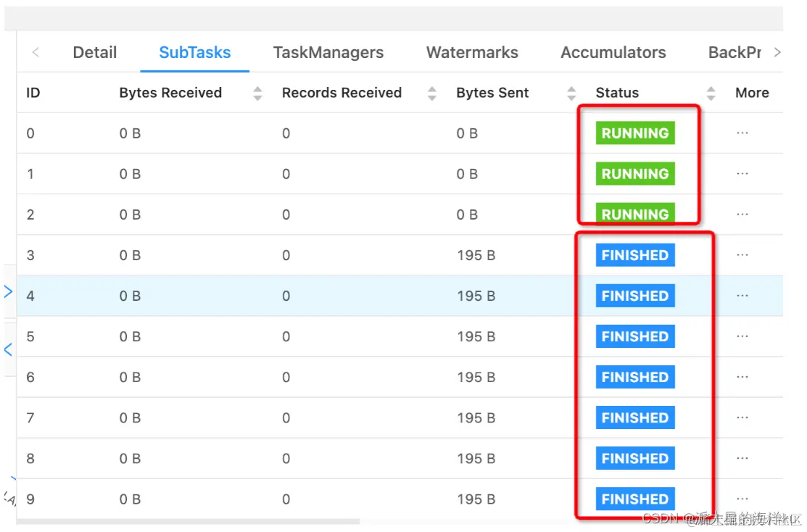Image resolution: width=807 pixels, height=532 pixels.
Task: Open More options for subtask 8
Action: pyautogui.click(x=742, y=458)
